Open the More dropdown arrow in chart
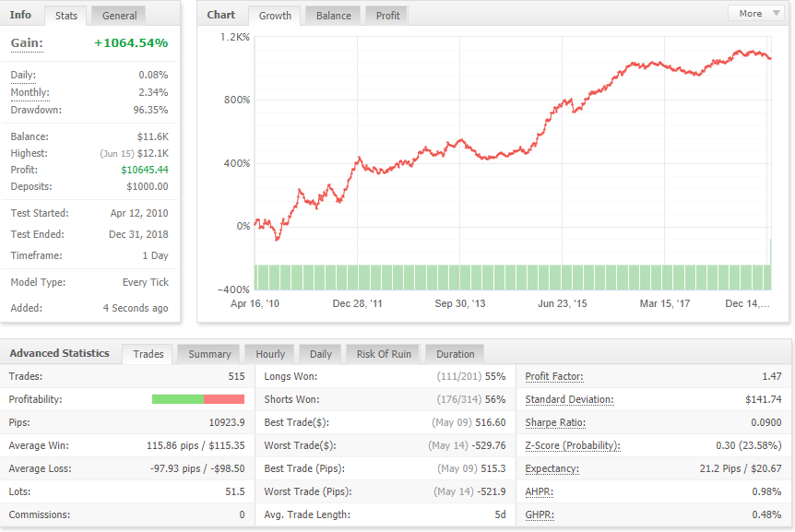The height and width of the screenshot is (532, 795). click(776, 13)
